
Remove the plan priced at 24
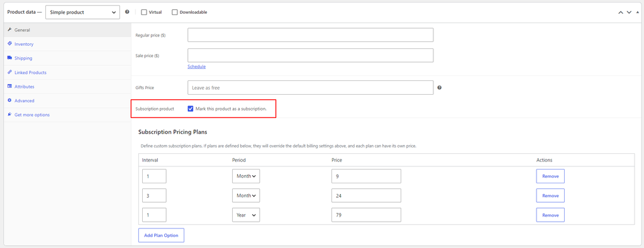550,195
